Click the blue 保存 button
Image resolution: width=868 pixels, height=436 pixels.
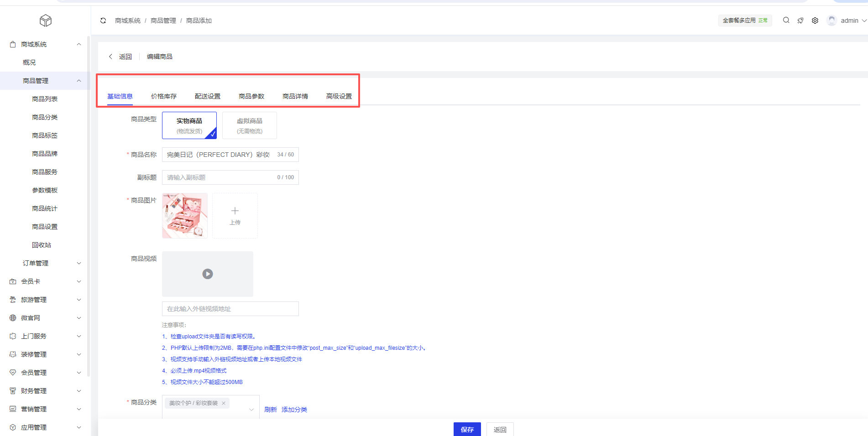tap(467, 429)
